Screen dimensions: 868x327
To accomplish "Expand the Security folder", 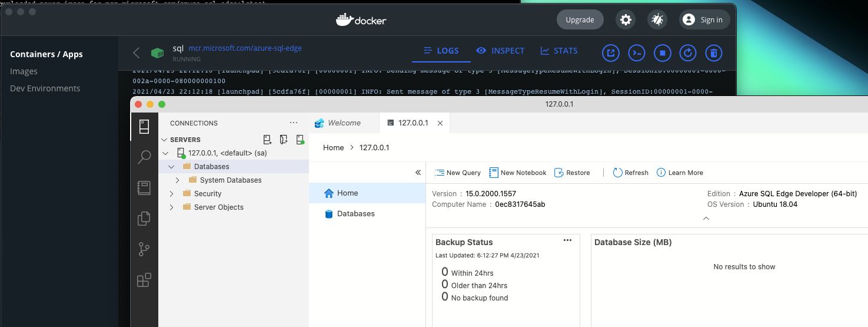I will click(171, 194).
